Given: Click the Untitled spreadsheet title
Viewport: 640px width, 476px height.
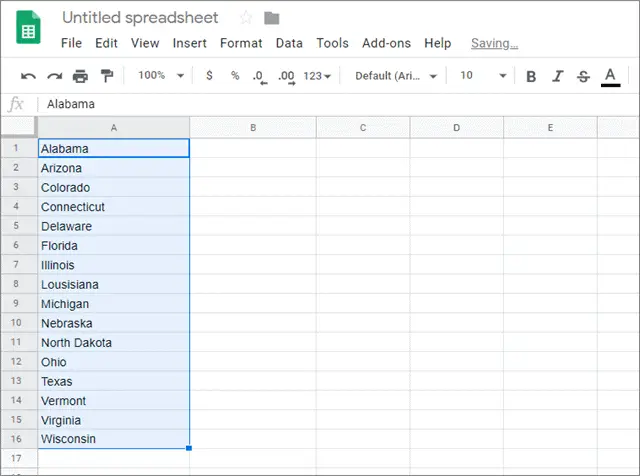Looking at the screenshot, I should (x=140, y=18).
